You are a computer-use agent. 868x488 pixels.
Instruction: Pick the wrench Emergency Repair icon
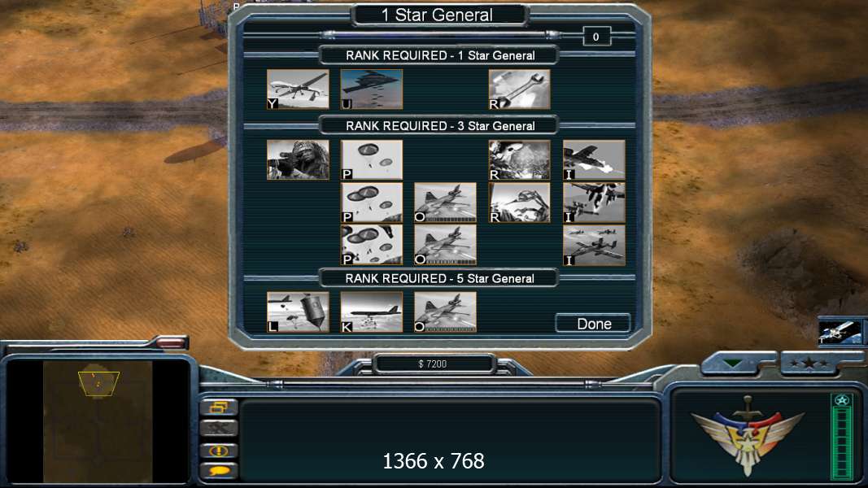click(519, 89)
